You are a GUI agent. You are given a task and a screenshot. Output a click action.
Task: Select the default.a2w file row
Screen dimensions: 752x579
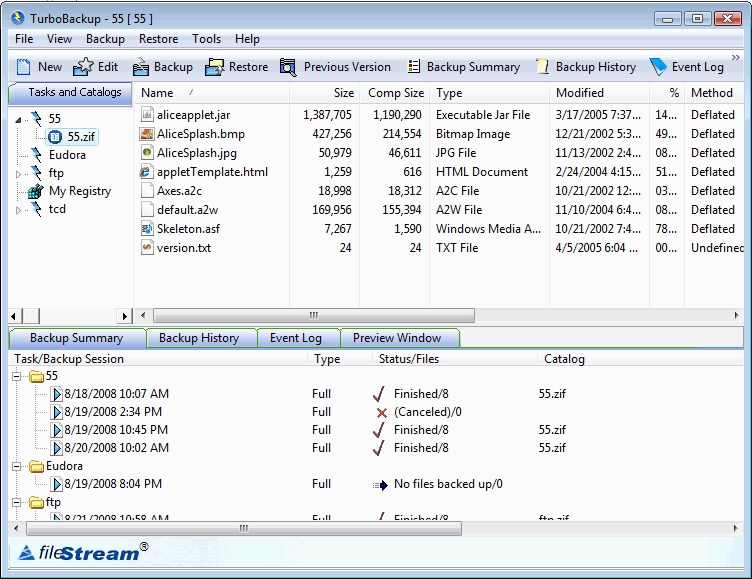click(439, 210)
